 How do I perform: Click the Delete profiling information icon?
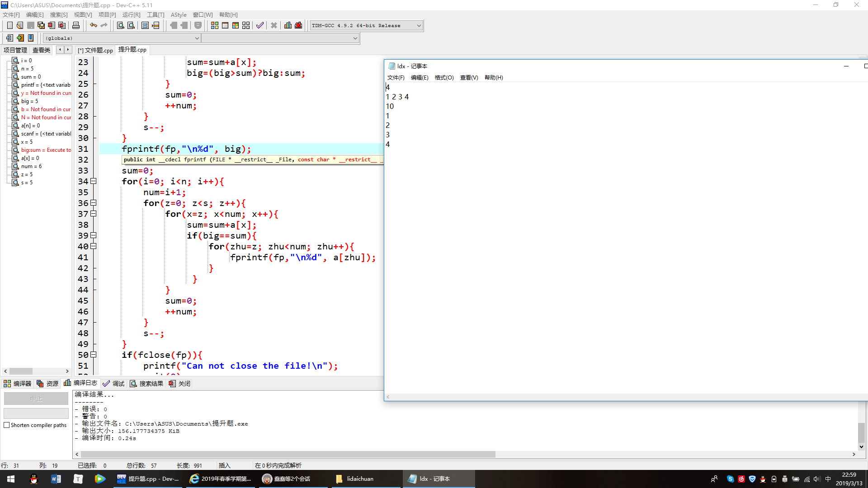click(x=298, y=25)
